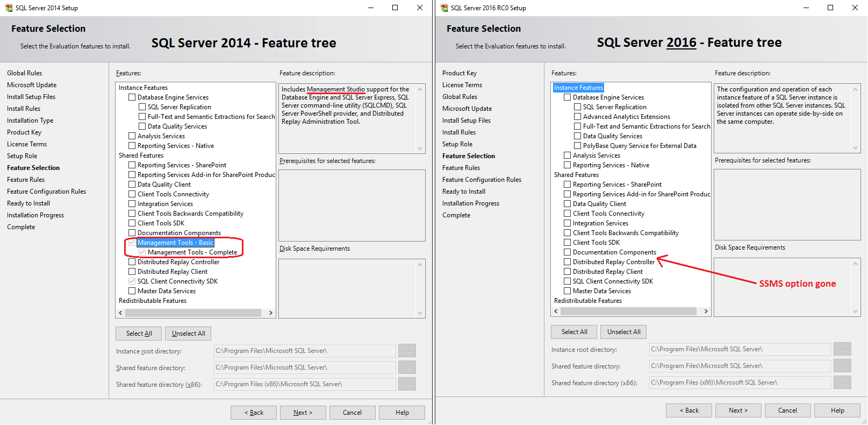Open Installation Type step in 2014 Setup
Image resolution: width=868 pixels, height=425 pixels.
(x=30, y=121)
